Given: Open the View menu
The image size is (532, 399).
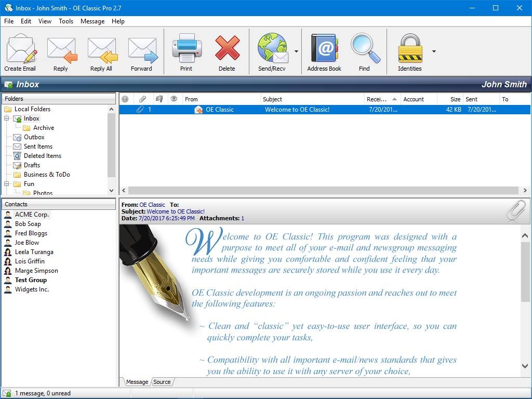Looking at the screenshot, I should [x=45, y=21].
